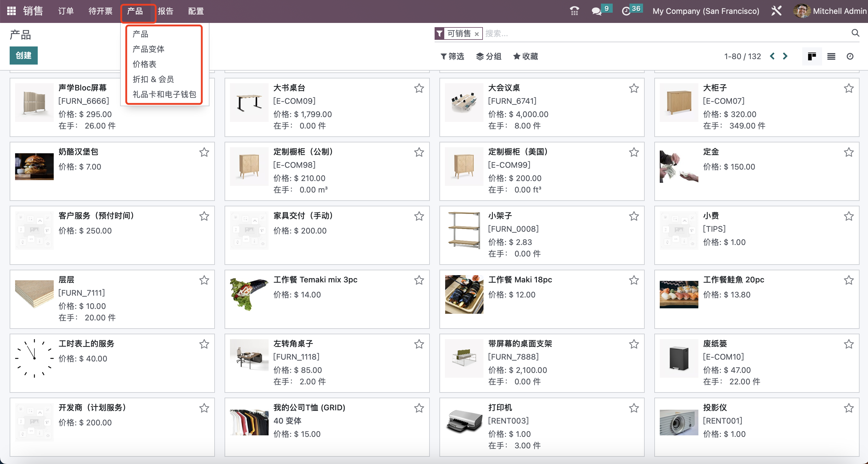The height and width of the screenshot is (464, 868).
Task: Remove the 可销售 filter facet
Action: [x=477, y=34]
